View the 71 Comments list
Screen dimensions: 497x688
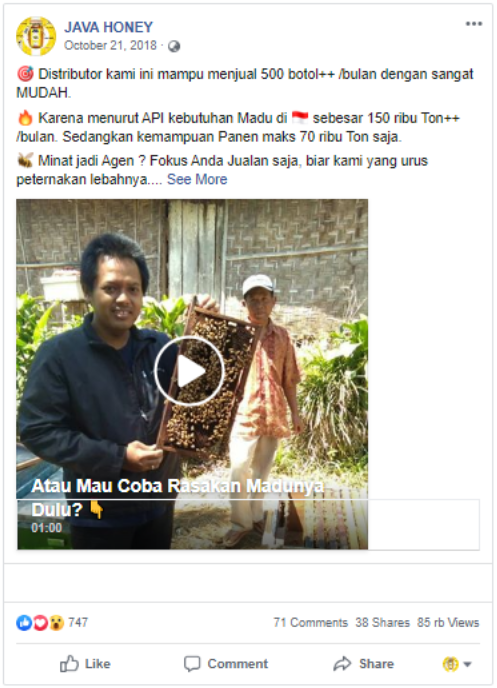pos(311,623)
